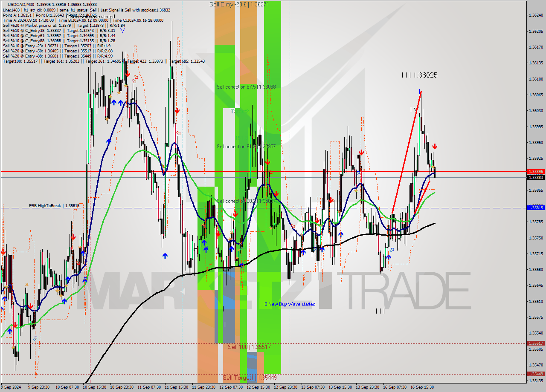The height and width of the screenshot is (392, 546).
Task: Click the 1.36240 price scale value
Action: (x=535, y=15)
